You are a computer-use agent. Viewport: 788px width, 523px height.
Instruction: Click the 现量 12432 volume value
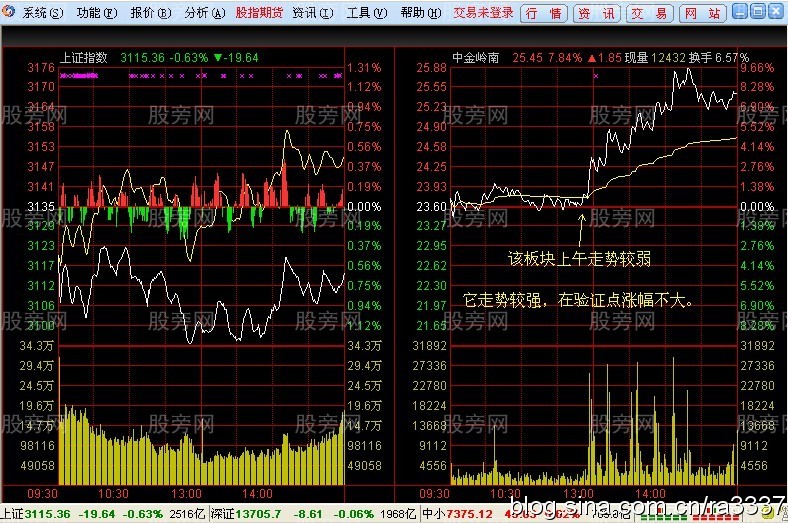tap(655, 58)
